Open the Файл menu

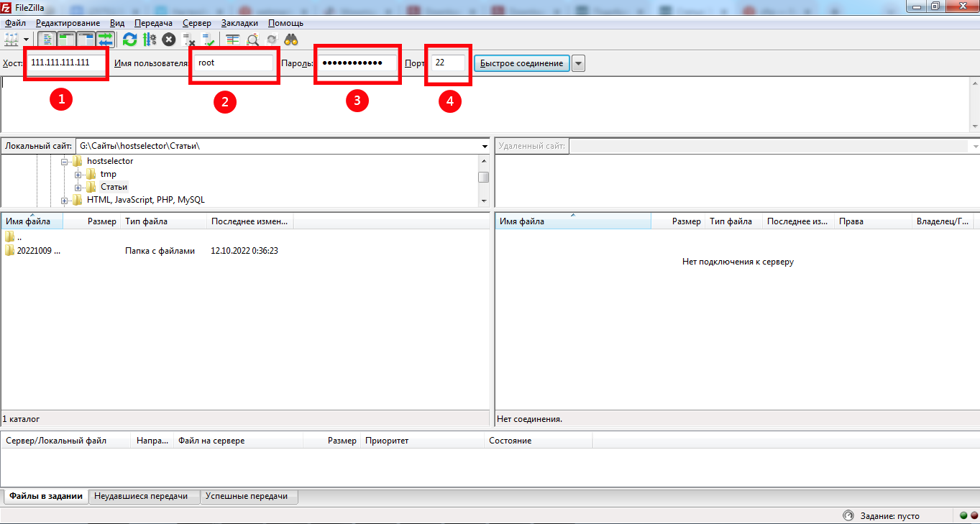click(15, 23)
